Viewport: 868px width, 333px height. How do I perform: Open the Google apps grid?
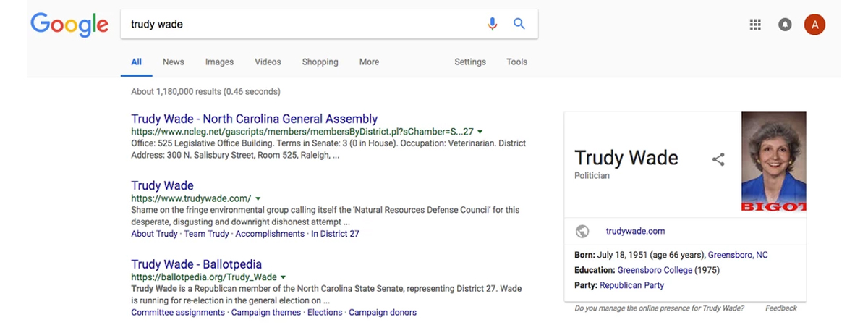click(x=755, y=25)
